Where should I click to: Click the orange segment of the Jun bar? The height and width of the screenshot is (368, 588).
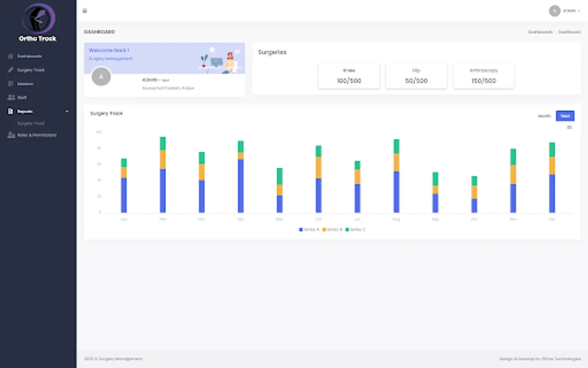tap(318, 168)
